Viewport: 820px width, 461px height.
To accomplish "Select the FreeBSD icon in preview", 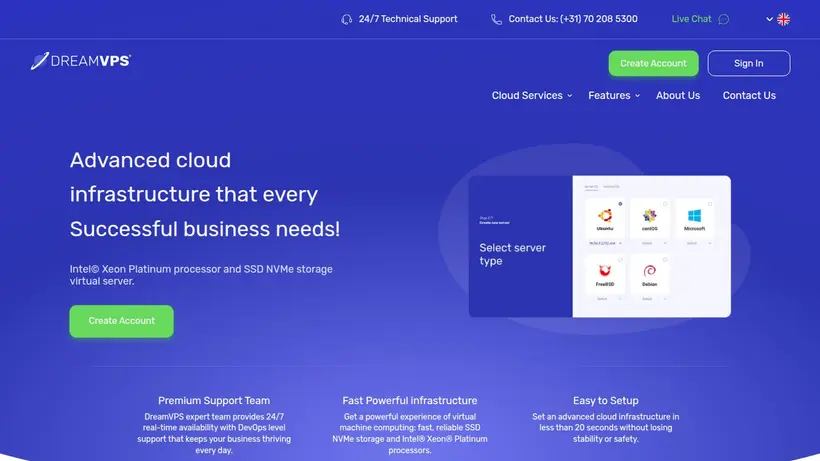I will pyautogui.click(x=605, y=270).
